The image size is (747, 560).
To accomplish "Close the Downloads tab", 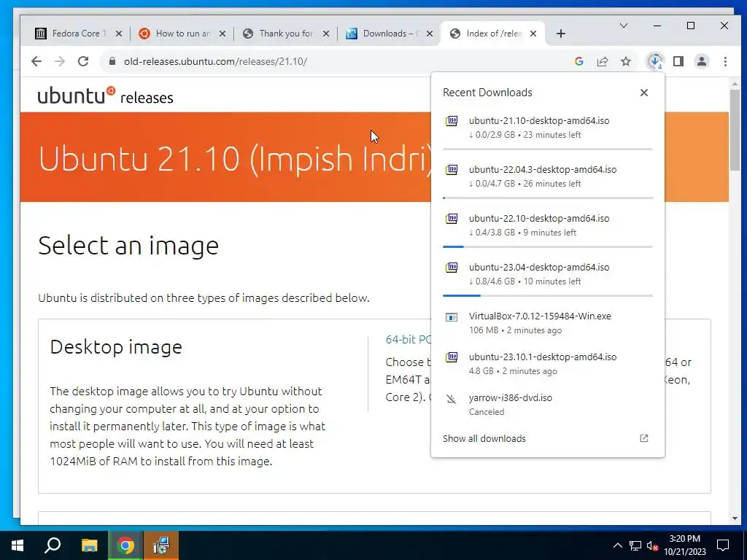I will (x=430, y=34).
